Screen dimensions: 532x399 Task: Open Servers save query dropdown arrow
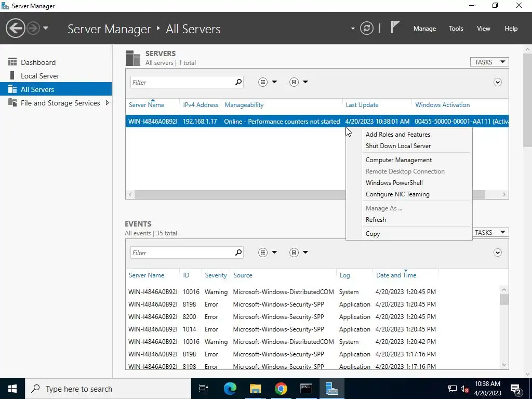pos(305,82)
